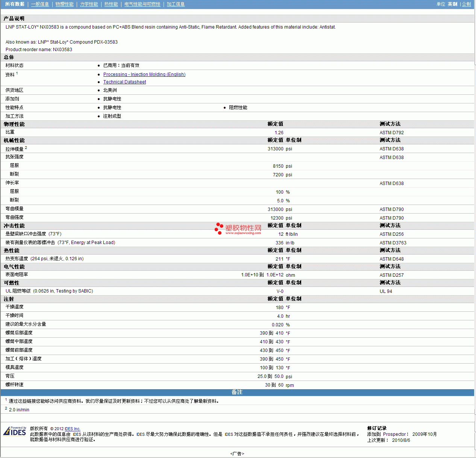
Task: Switch to the 物理性能 tab in the top bar
Action: click(x=65, y=4)
